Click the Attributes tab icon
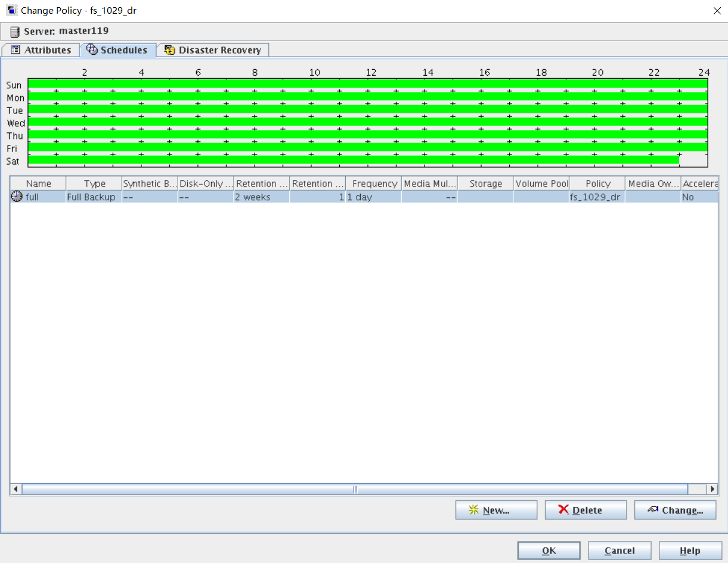This screenshot has height=563, width=728. point(16,50)
